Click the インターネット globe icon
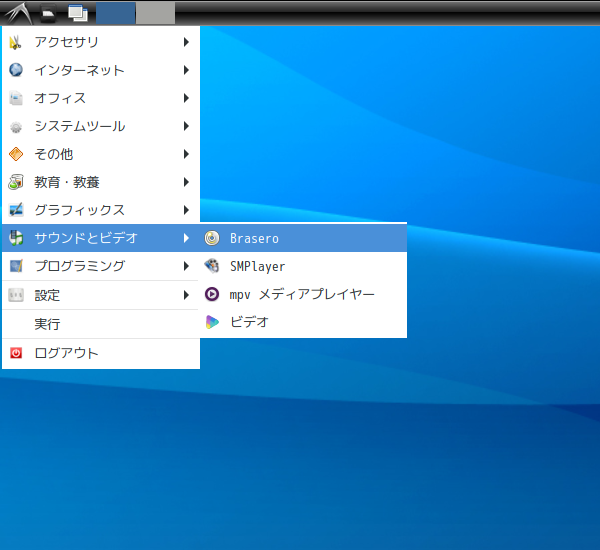This screenshot has height=550, width=600. [x=16, y=70]
